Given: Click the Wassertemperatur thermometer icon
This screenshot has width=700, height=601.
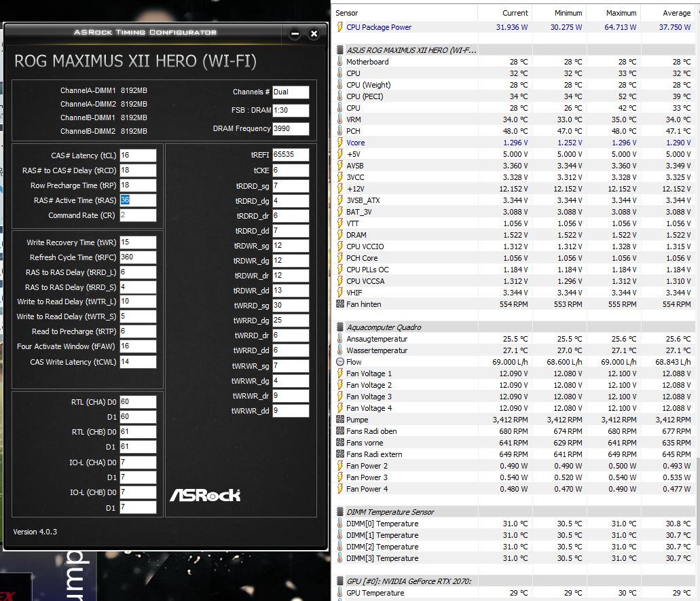Looking at the screenshot, I should click(x=339, y=350).
